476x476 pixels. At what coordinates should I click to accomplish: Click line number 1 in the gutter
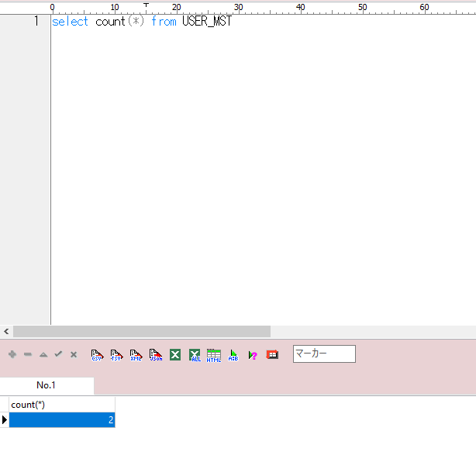pos(36,21)
